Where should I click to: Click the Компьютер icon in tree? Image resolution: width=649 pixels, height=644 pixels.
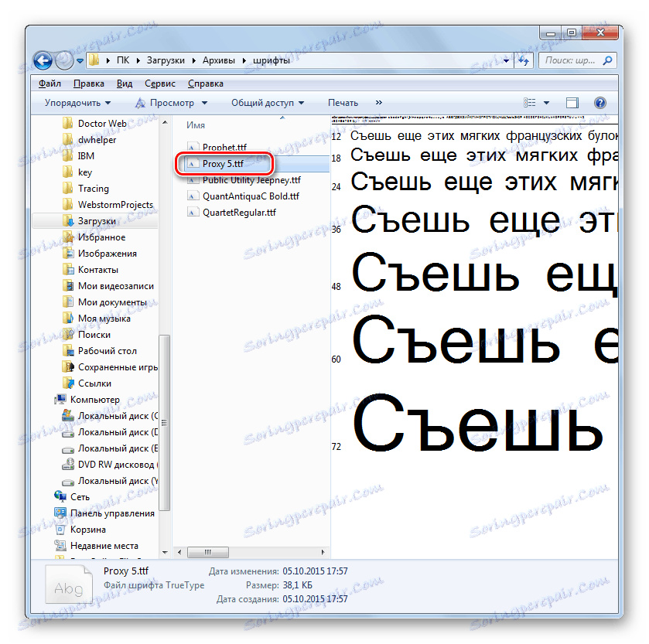coord(60,399)
